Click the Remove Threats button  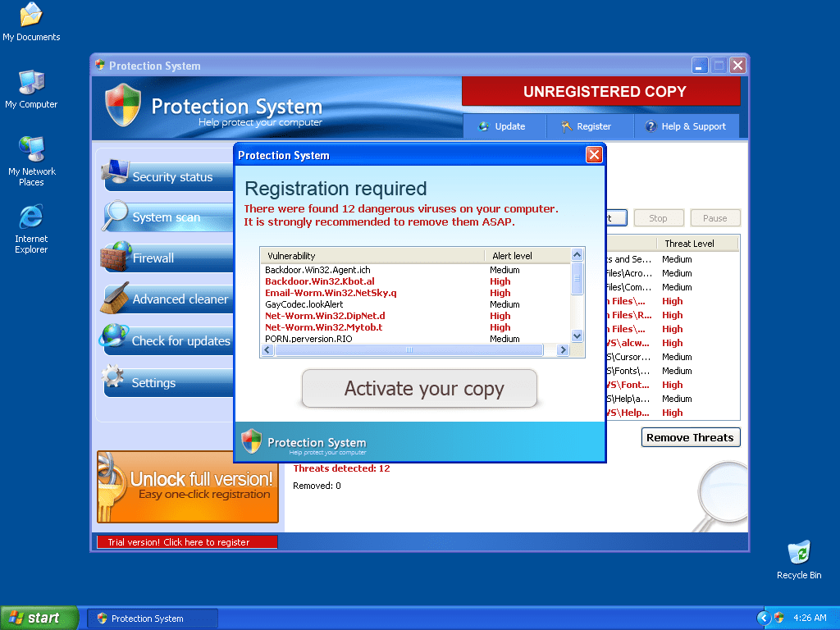(690, 437)
